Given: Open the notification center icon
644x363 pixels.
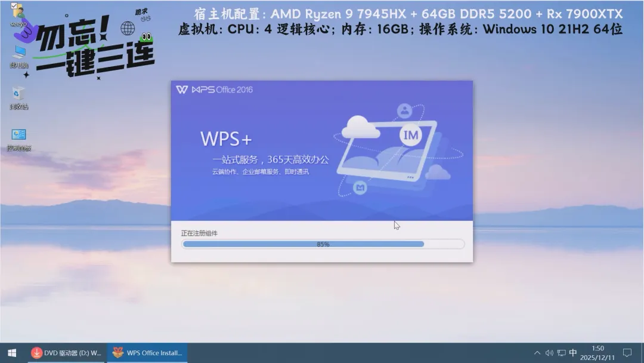Looking at the screenshot, I should coord(627,353).
